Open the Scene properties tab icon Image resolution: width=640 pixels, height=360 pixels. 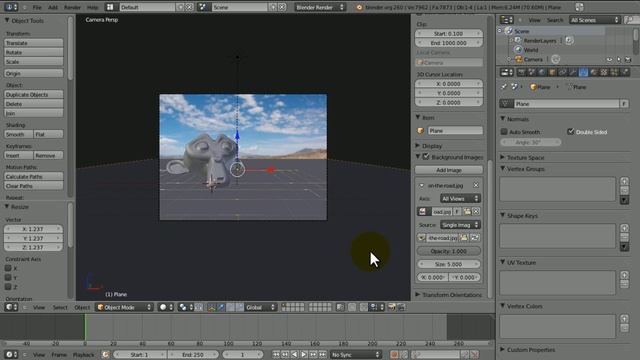(x=532, y=72)
